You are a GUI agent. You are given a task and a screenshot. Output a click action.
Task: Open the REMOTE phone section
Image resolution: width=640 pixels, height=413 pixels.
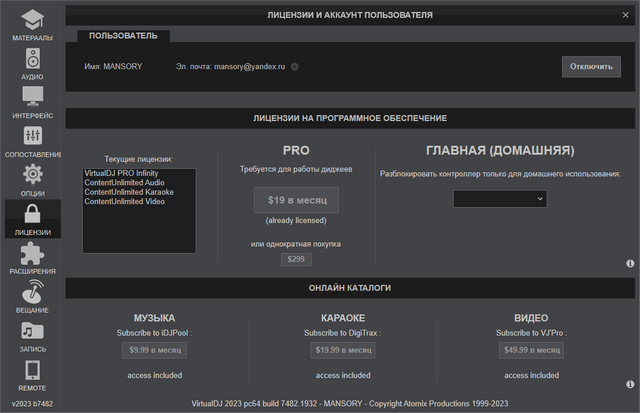tap(32, 375)
